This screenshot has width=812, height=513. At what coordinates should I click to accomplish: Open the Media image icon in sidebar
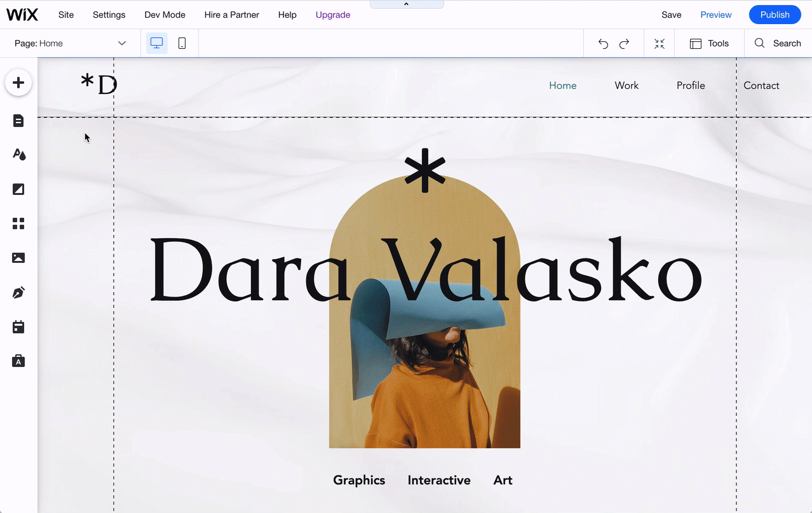click(18, 258)
